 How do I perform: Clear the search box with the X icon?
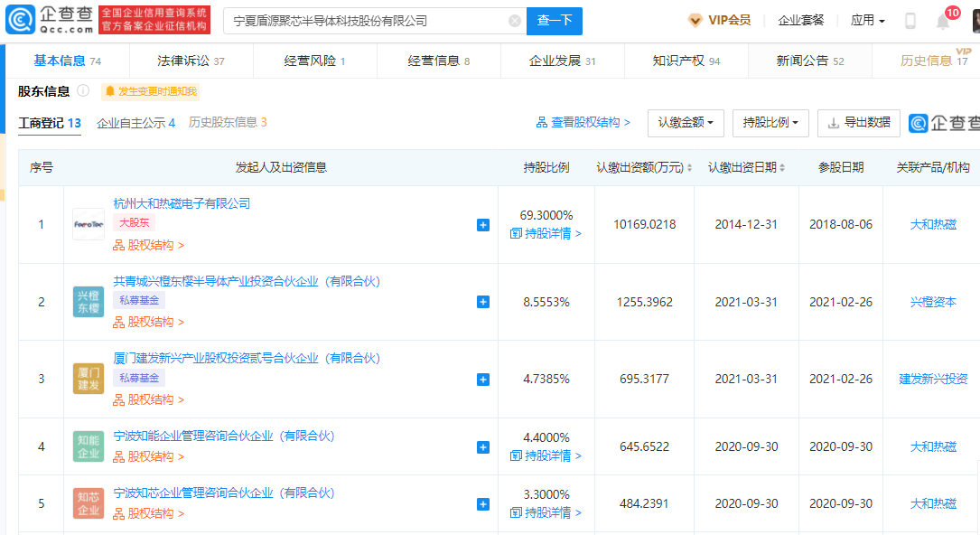click(x=514, y=21)
